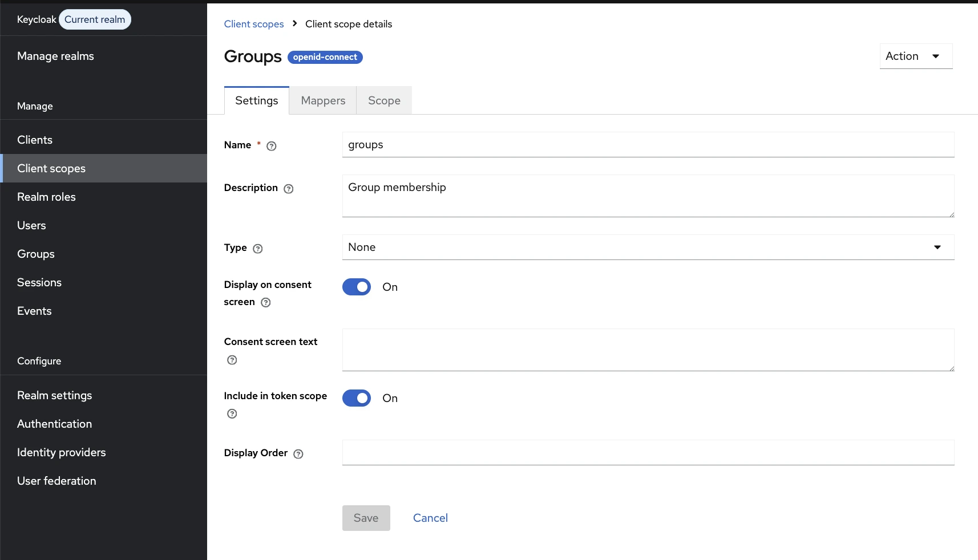Open Realm settings in the sidebar

click(104, 395)
